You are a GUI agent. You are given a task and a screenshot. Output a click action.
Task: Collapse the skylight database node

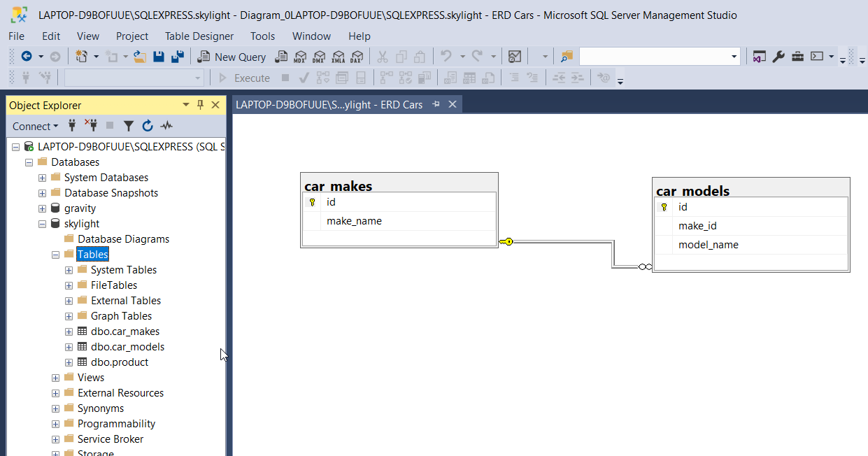point(43,224)
